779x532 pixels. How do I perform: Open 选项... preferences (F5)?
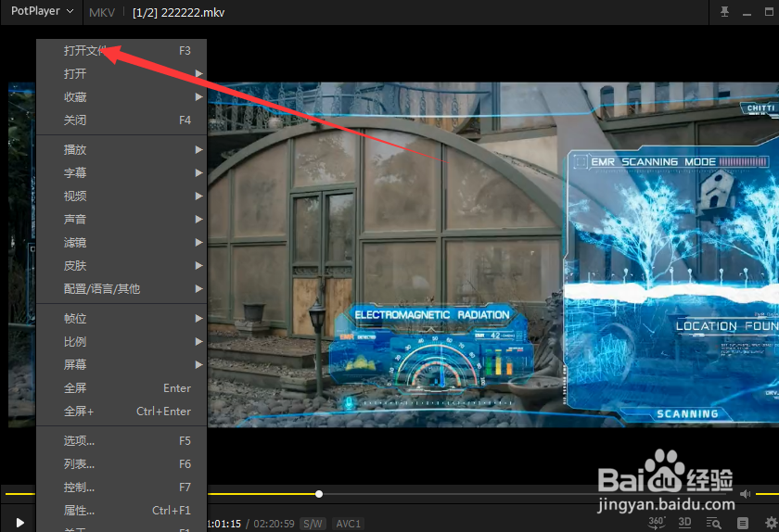pos(121,440)
